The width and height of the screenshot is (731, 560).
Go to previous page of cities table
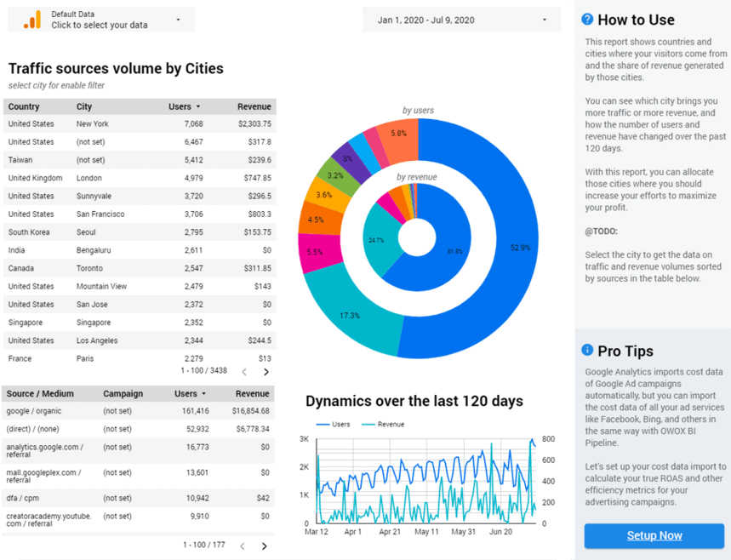point(244,372)
